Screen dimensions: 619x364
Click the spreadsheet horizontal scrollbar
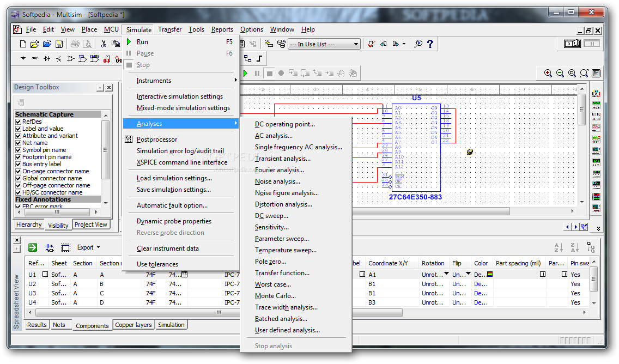click(x=219, y=312)
